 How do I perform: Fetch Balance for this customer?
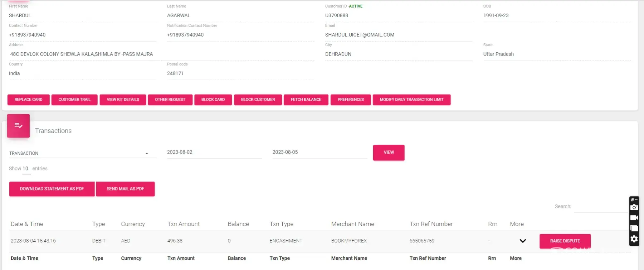tap(306, 100)
